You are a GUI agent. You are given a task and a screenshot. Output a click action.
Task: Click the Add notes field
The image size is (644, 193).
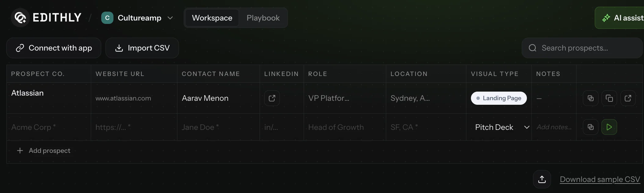tap(554, 127)
